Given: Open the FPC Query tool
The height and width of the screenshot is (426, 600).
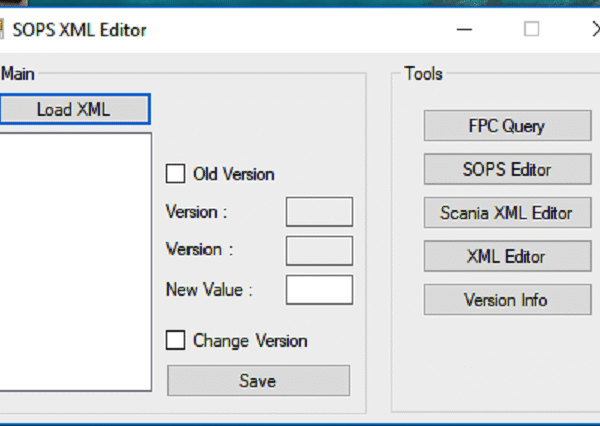Looking at the screenshot, I should coord(507,126).
